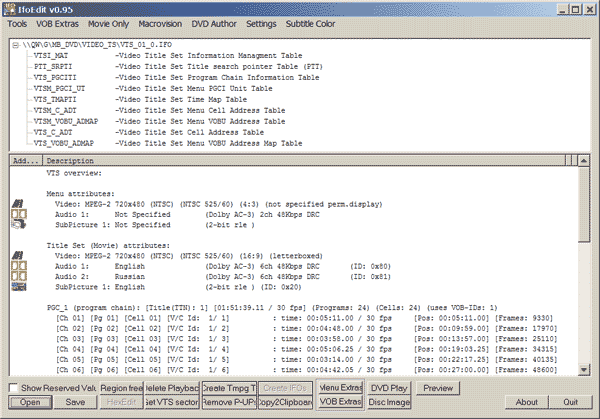Image resolution: width=600 pixels, height=419 pixels.
Task: Click the Remove P-UPs button
Action: (x=229, y=402)
